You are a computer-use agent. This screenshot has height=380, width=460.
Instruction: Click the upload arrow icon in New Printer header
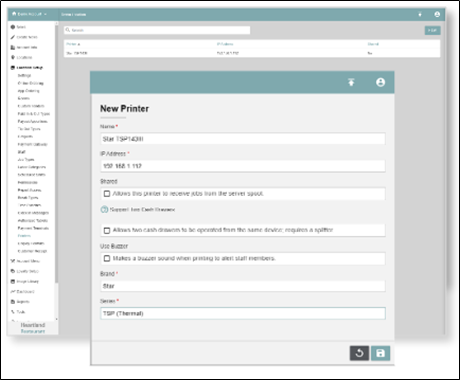pos(351,82)
